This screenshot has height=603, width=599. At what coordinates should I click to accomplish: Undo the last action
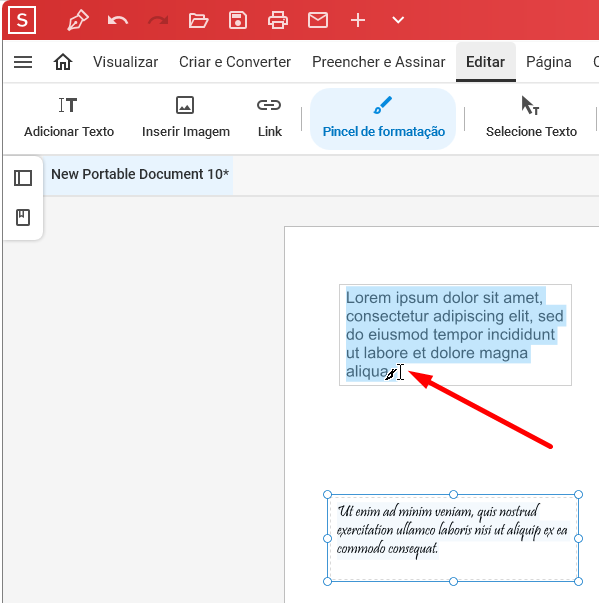point(118,20)
